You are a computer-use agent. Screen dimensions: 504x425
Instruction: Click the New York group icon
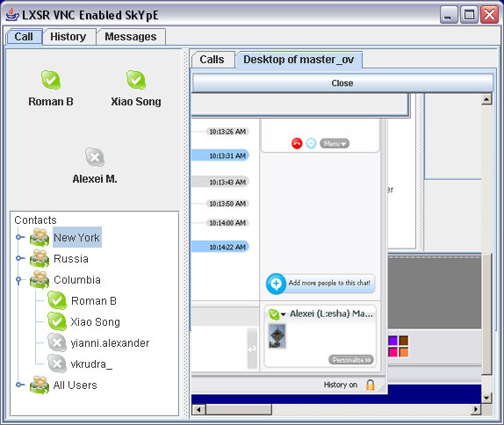[x=40, y=238]
